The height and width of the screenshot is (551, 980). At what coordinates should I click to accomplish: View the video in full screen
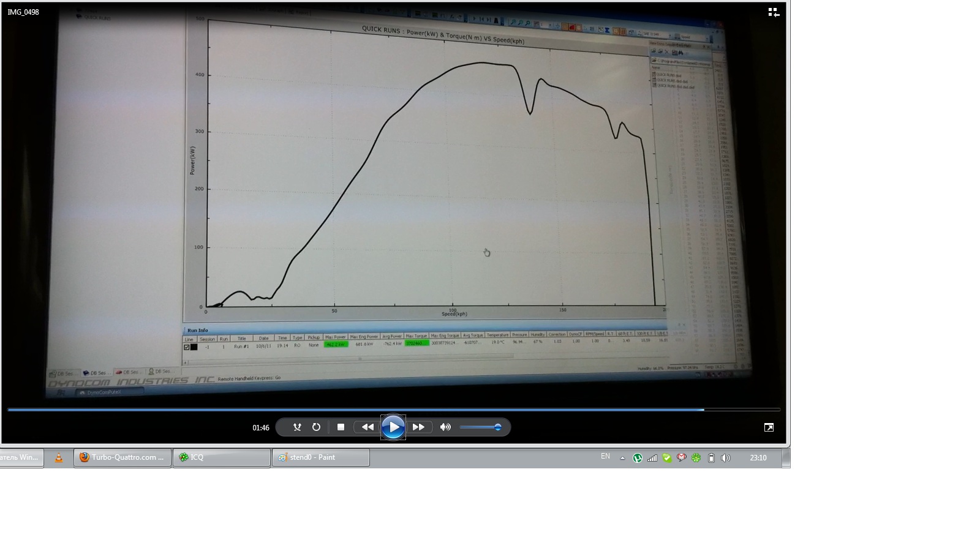point(769,427)
